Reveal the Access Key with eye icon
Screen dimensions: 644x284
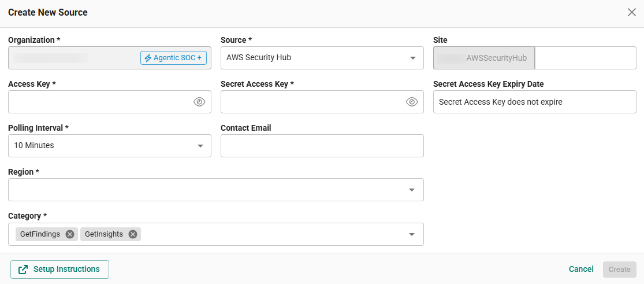[x=199, y=102]
